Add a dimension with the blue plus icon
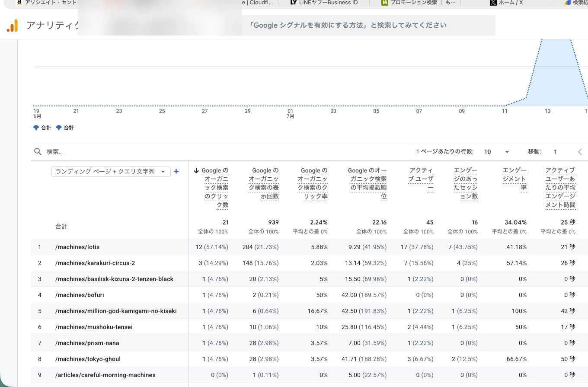Viewport: 588px width, 387px height. coord(176,171)
